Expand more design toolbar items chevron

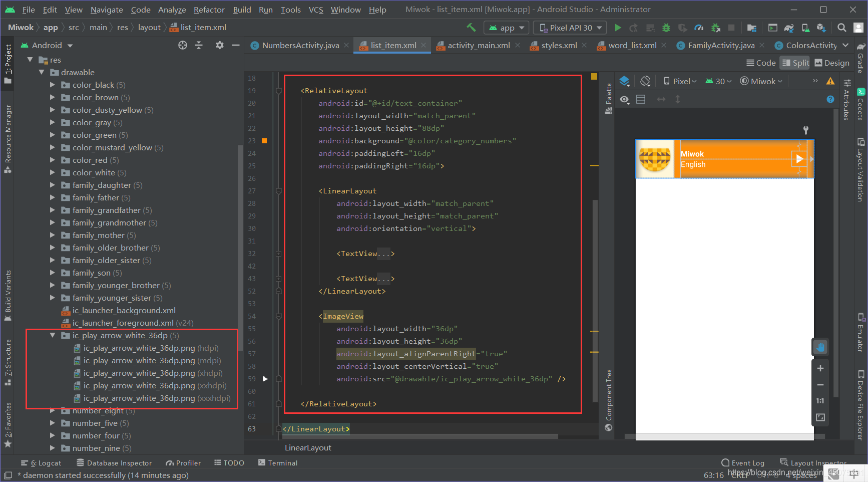click(815, 81)
